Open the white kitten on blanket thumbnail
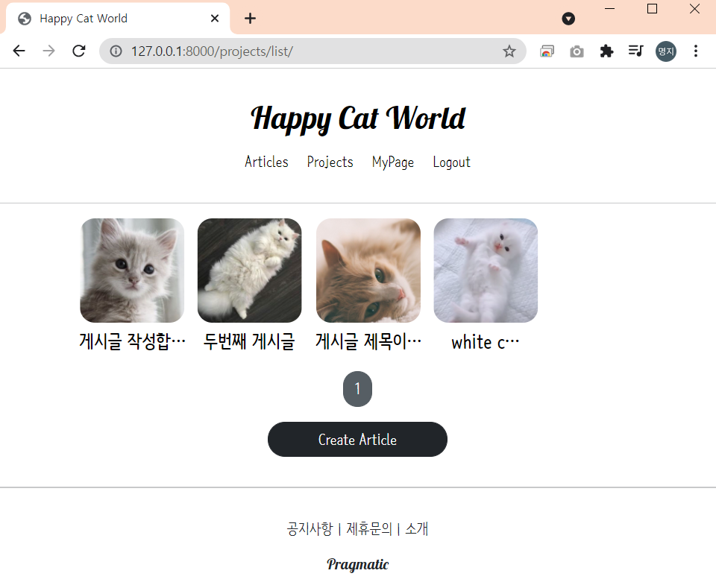This screenshot has width=716, height=588. (486, 271)
